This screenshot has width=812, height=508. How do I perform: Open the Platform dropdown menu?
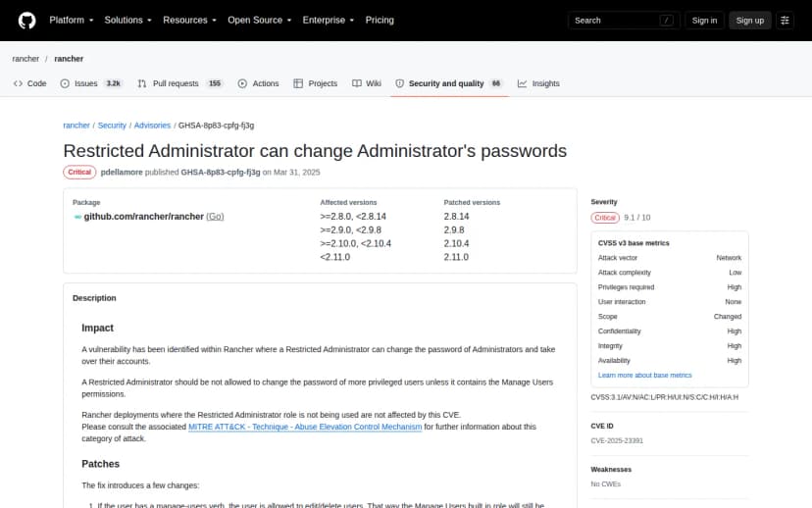click(x=72, y=21)
